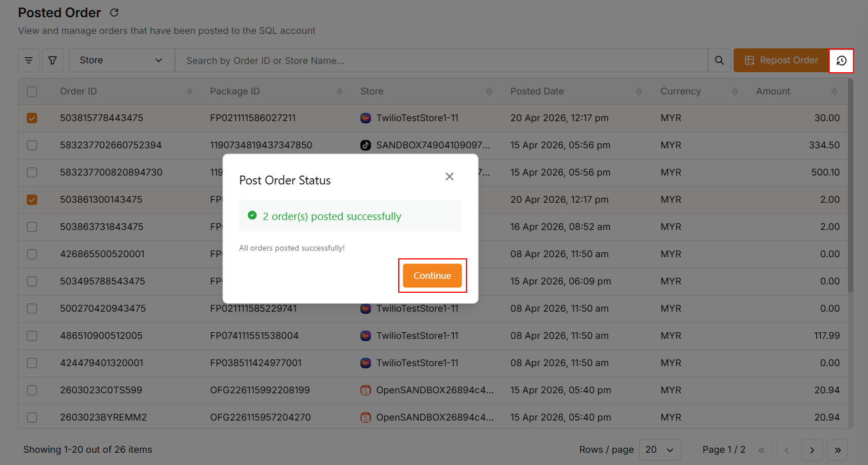Jump to last page double-chevron button
This screenshot has height=465, width=868.
click(837, 450)
